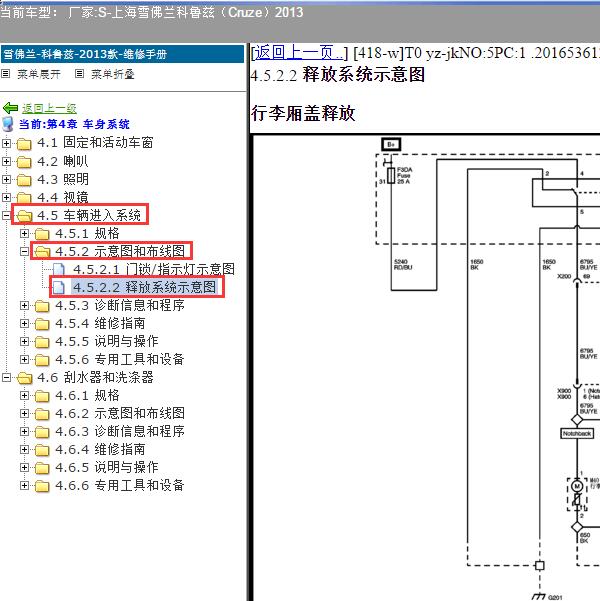Click the folder icon of 4.6.6 专用工具和设备

click(42, 486)
